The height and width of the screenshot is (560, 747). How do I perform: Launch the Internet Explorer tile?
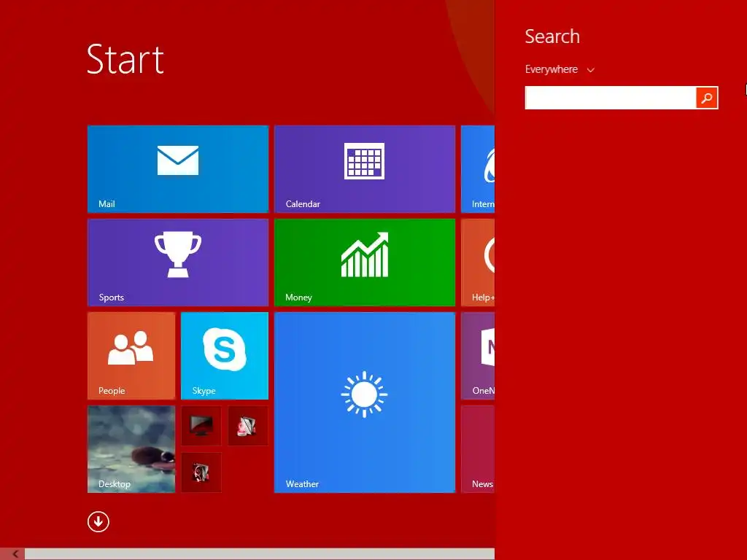[x=478, y=169]
